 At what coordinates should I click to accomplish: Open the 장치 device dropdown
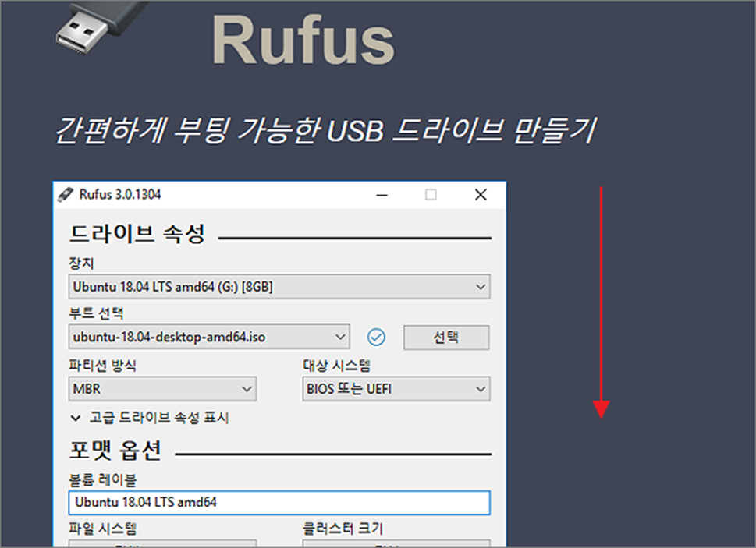279,287
